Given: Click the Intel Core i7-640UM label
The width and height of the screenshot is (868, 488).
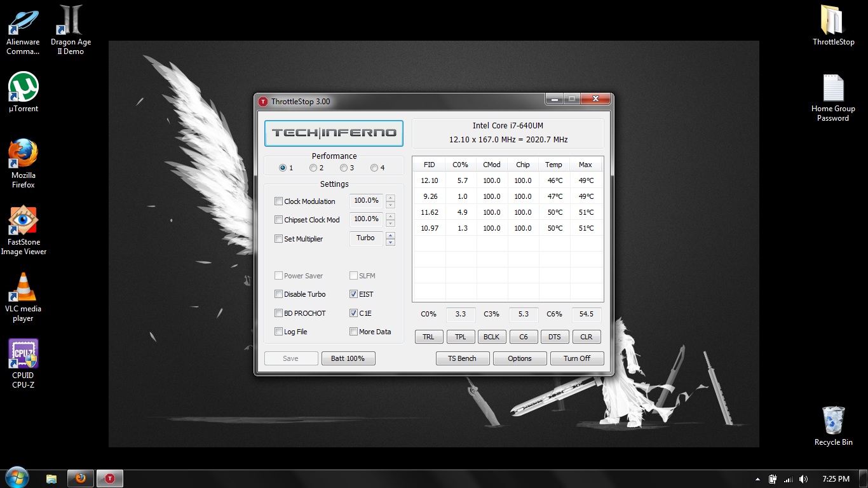Looking at the screenshot, I should 508,126.
